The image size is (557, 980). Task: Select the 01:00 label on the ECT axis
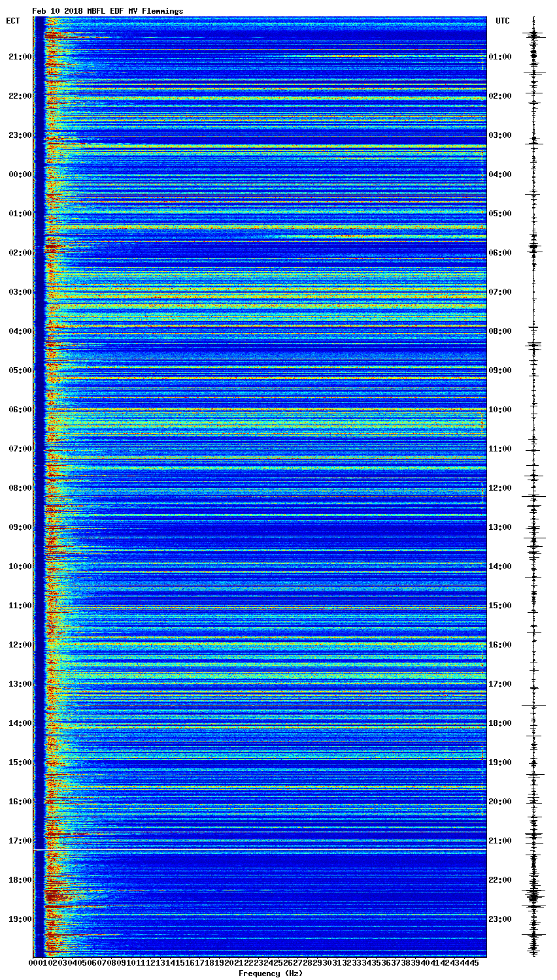pyautogui.click(x=20, y=214)
